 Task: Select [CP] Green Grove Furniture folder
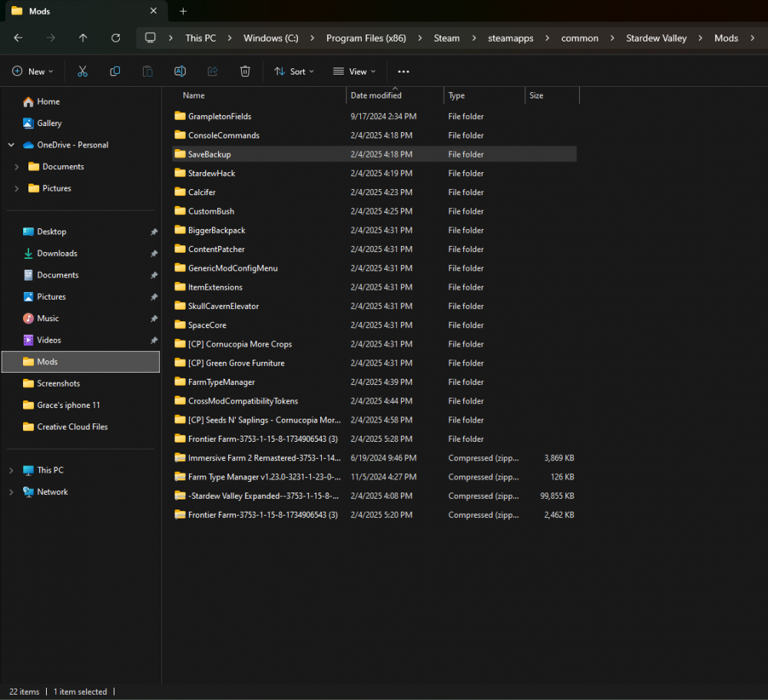375,363
